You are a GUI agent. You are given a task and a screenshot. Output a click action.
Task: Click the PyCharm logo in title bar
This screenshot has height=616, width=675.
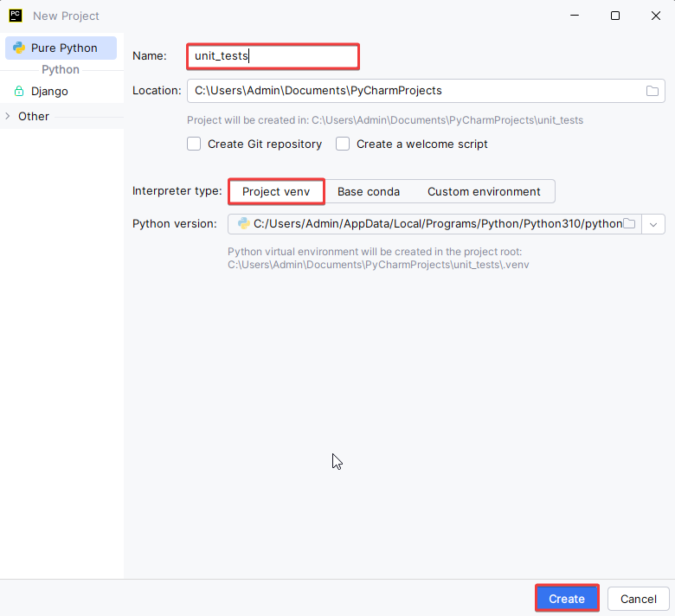tap(16, 16)
